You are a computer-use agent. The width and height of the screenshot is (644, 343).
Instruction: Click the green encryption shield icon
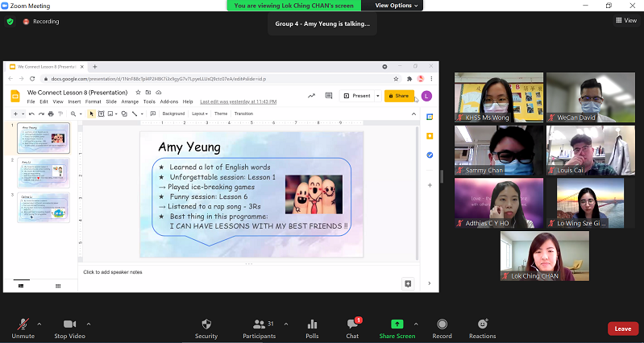10,22
